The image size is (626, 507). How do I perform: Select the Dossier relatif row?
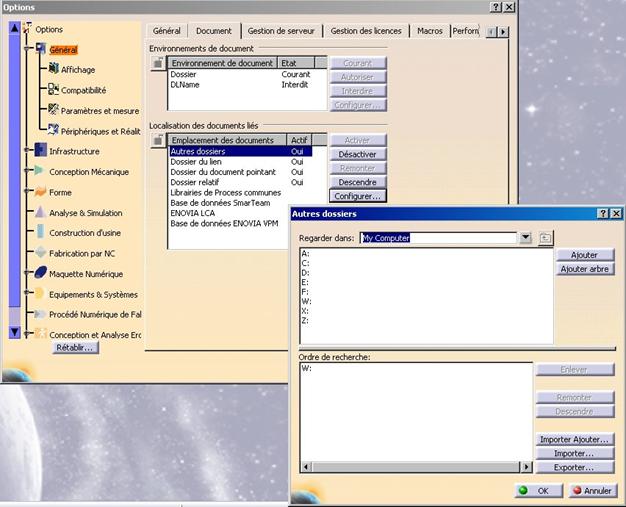pos(195,183)
